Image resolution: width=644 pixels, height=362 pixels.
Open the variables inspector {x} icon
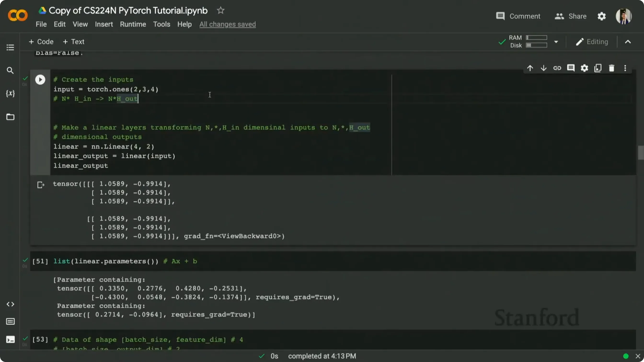click(x=10, y=93)
